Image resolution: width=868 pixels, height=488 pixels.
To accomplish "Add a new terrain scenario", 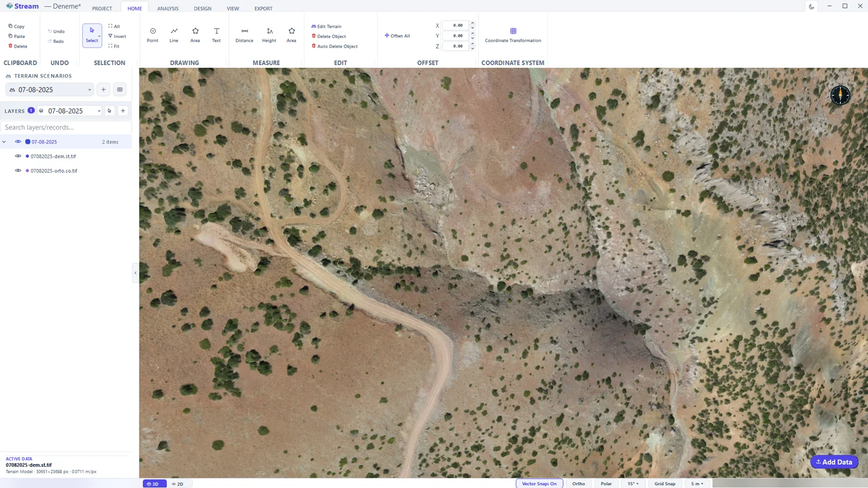I will click(x=104, y=89).
